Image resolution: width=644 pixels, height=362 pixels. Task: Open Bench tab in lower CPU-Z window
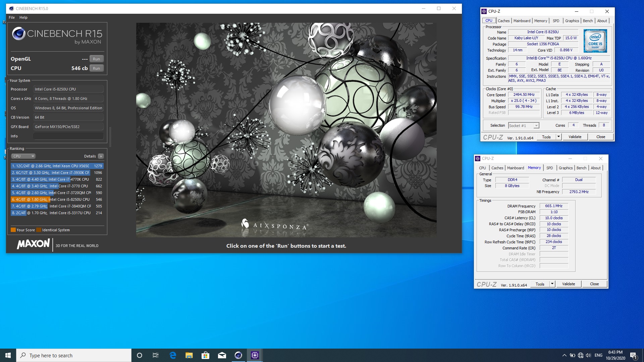581,168
